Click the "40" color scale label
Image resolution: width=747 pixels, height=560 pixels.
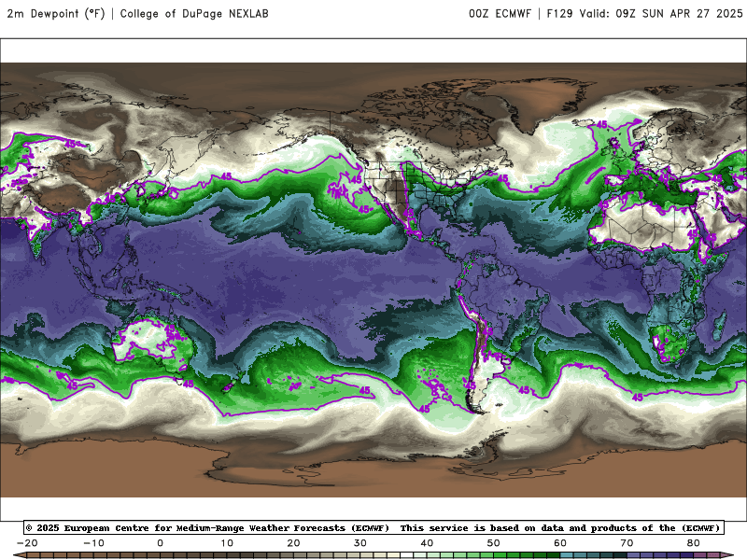427,543
